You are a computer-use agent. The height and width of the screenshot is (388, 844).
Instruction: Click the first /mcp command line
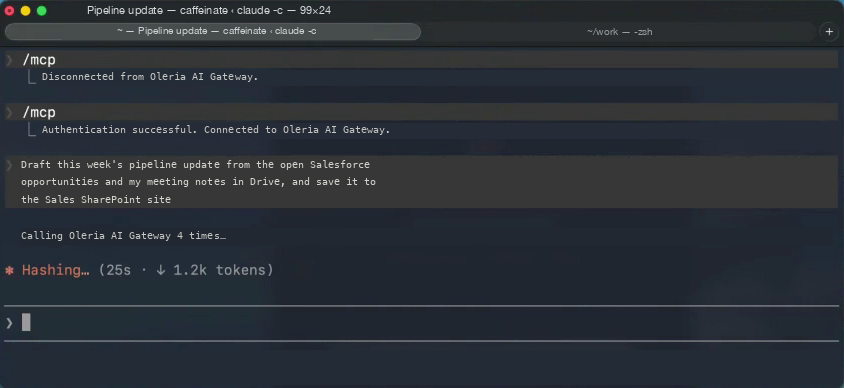[x=422, y=60]
